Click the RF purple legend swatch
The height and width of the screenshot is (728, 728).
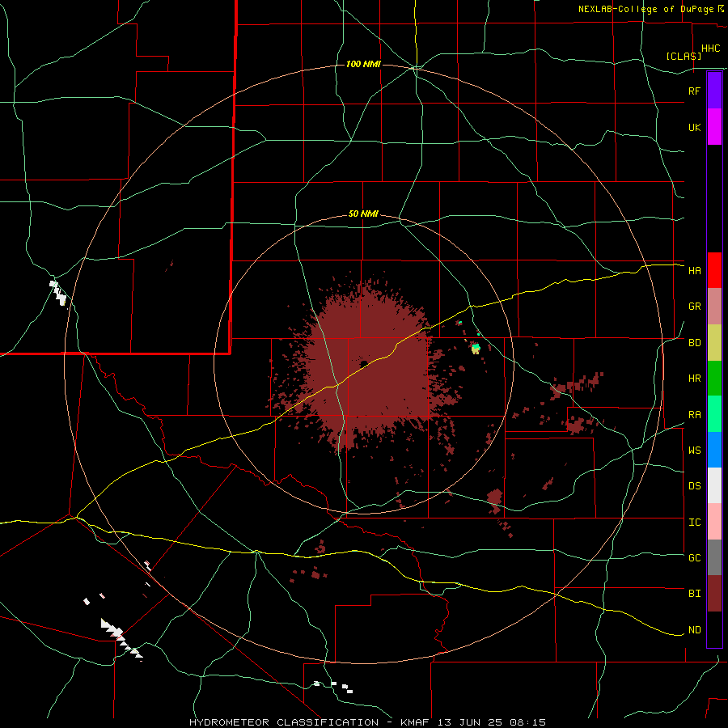(x=714, y=91)
